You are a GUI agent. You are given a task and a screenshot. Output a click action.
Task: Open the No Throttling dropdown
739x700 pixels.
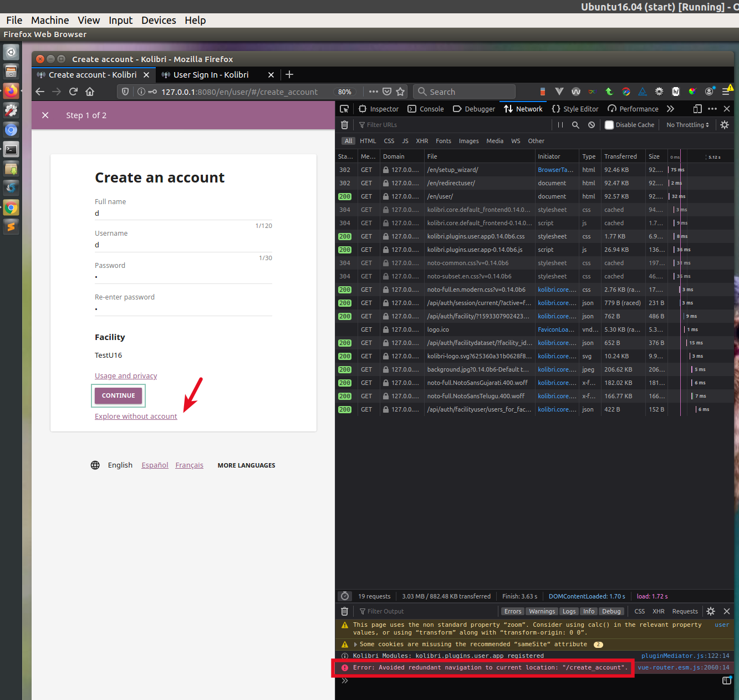coord(686,125)
